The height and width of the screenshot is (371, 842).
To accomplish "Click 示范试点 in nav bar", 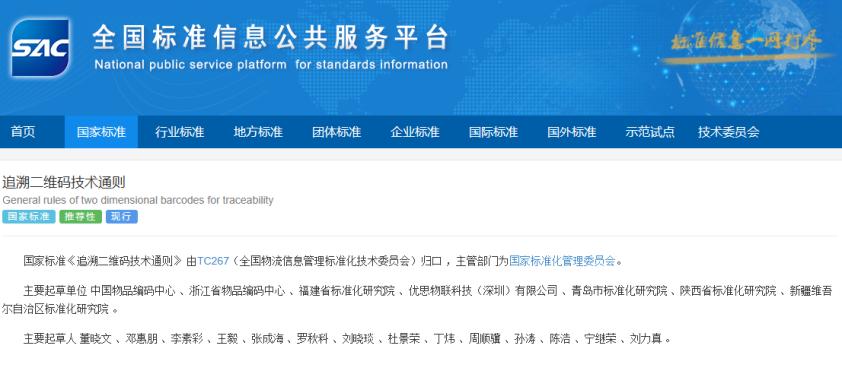I will click(650, 132).
